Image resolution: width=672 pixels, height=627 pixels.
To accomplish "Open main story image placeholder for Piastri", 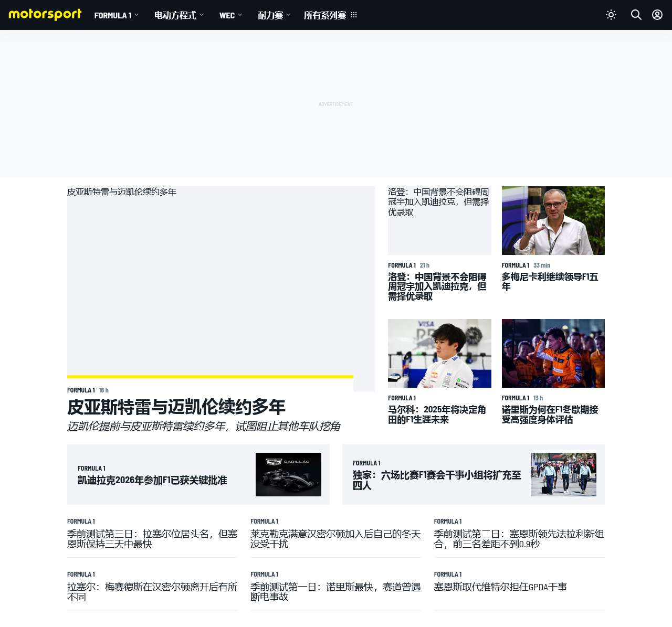I will (x=221, y=289).
